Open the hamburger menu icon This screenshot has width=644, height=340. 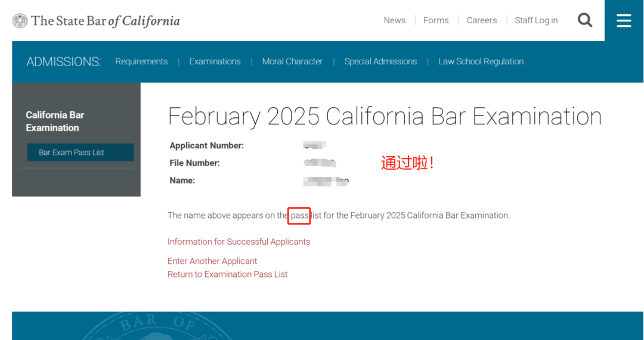[624, 20]
